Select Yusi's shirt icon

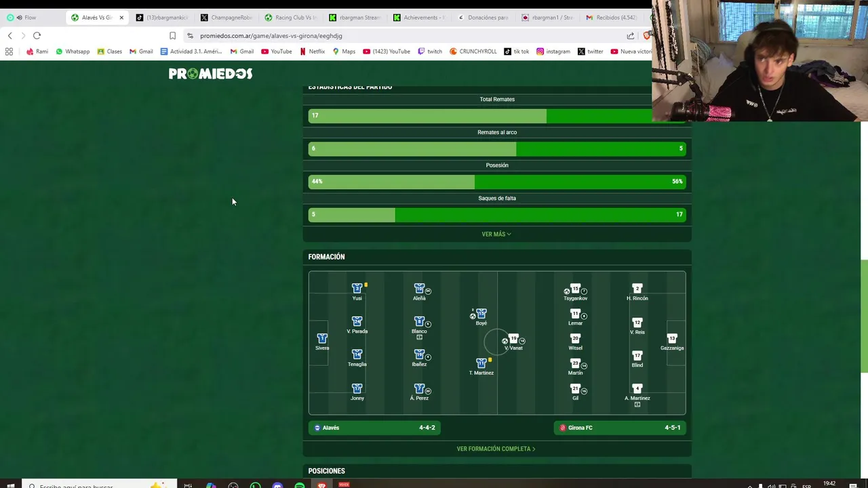coord(357,289)
